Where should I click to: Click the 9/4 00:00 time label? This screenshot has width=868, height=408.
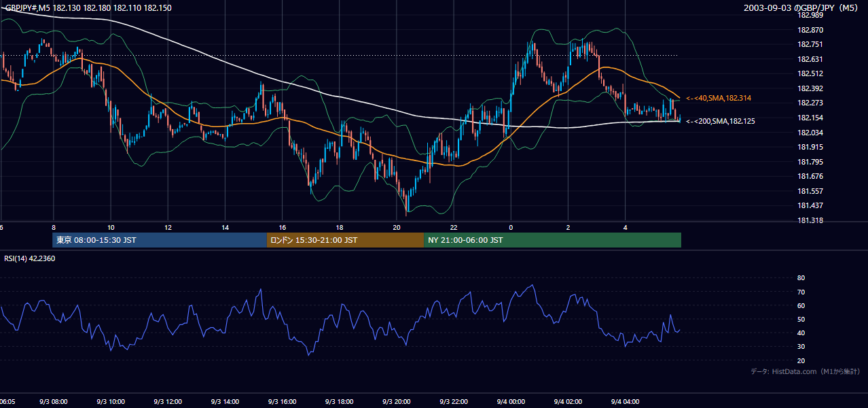coord(510,402)
